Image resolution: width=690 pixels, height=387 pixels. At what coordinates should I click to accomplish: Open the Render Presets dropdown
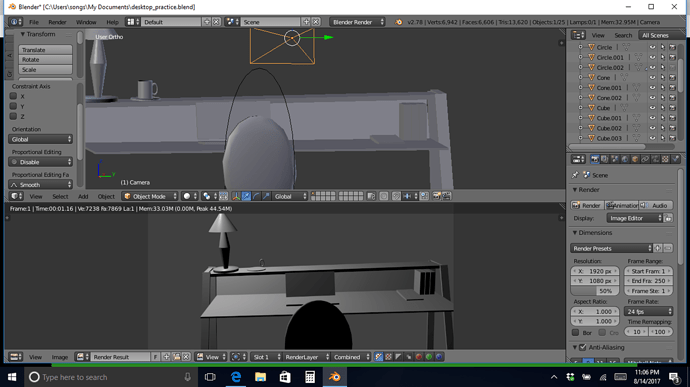tap(611, 248)
